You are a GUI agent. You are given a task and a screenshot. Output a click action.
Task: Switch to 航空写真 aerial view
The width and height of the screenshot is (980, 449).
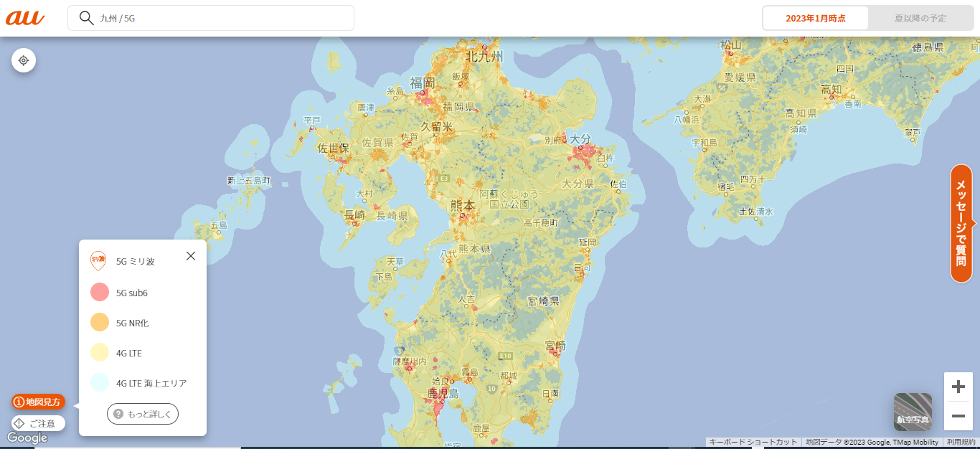tap(913, 412)
